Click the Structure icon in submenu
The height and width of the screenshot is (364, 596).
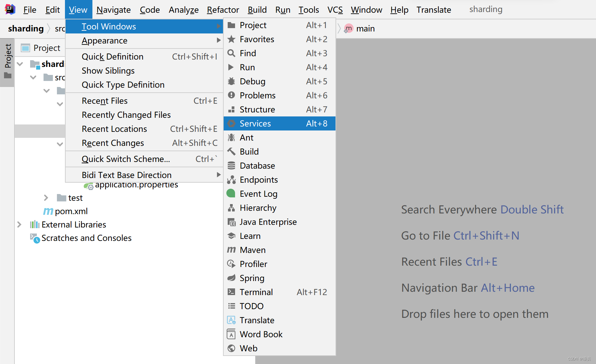click(231, 109)
